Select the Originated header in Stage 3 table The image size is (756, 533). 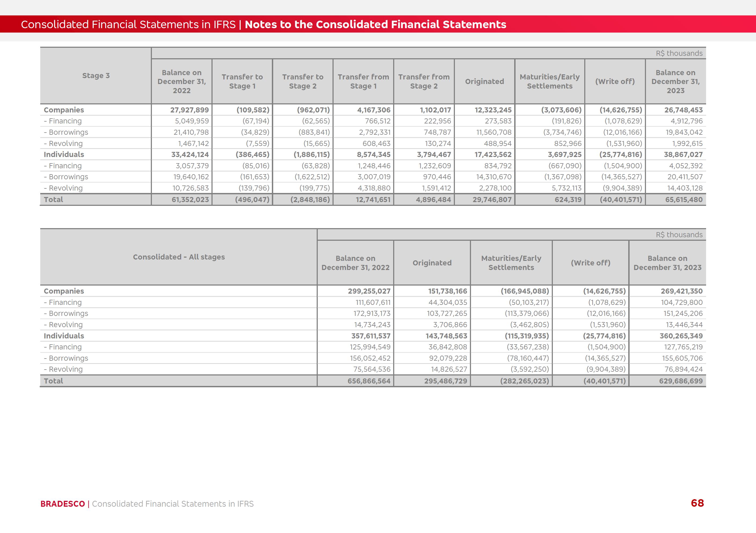click(484, 81)
